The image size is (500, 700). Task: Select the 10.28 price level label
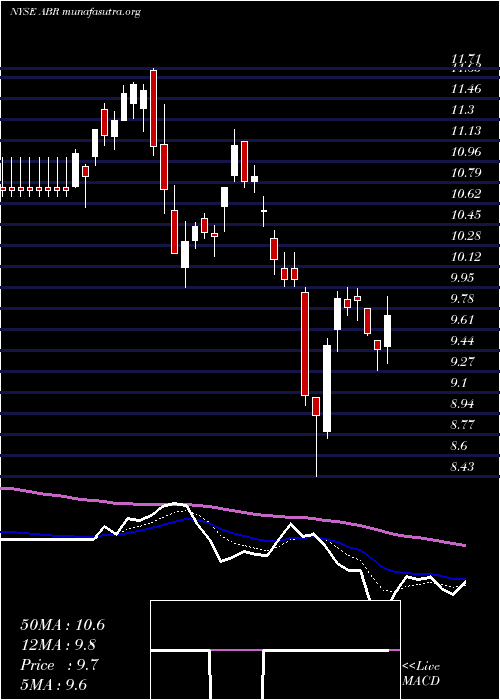click(x=466, y=236)
